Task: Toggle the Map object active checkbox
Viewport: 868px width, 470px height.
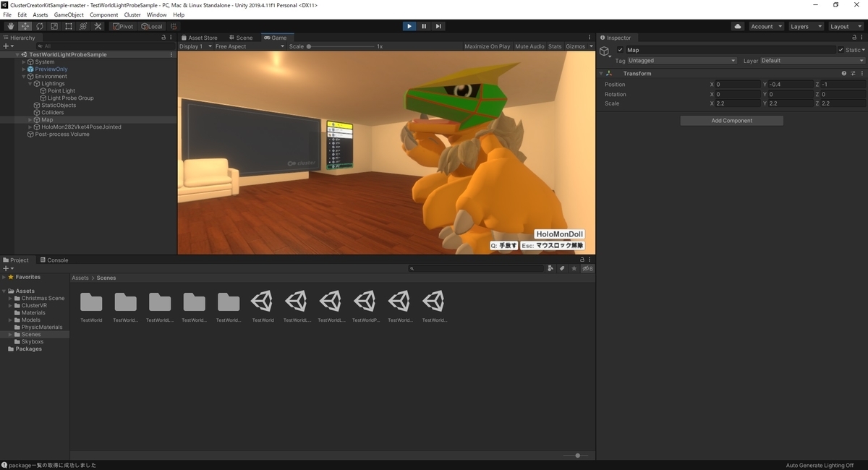Action: [x=620, y=50]
